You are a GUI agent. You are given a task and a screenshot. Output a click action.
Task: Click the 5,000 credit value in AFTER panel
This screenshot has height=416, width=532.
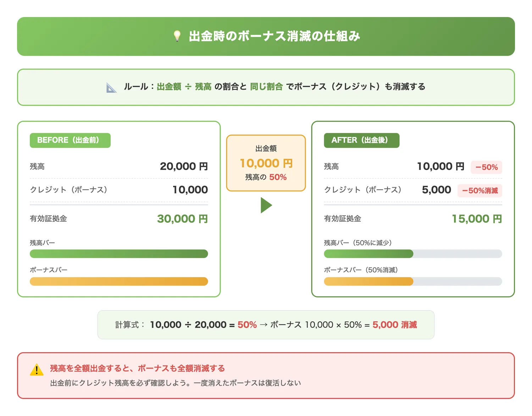pyautogui.click(x=437, y=190)
